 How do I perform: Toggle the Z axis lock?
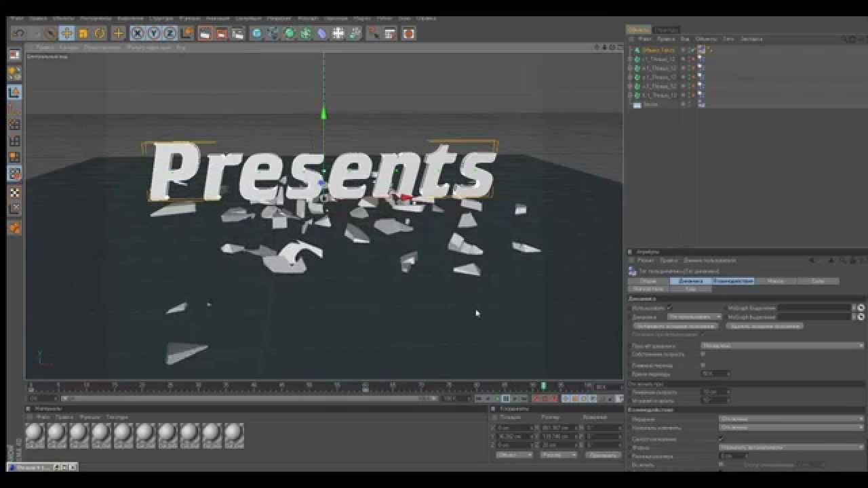tap(170, 33)
